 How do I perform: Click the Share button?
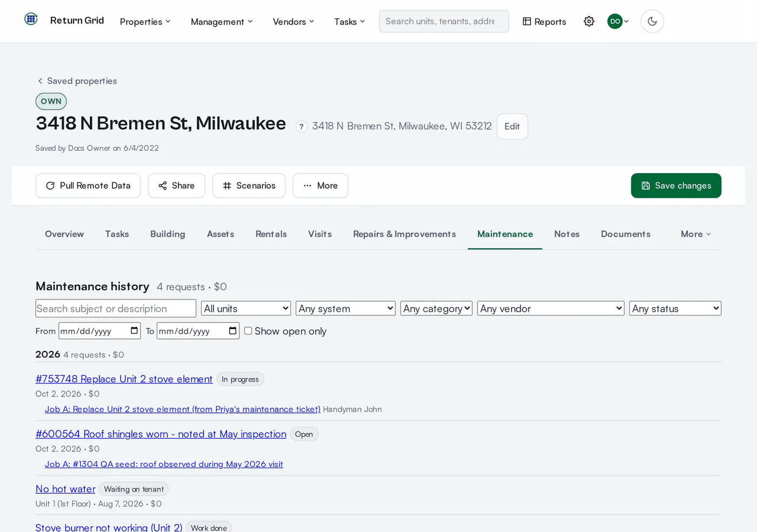176,185
